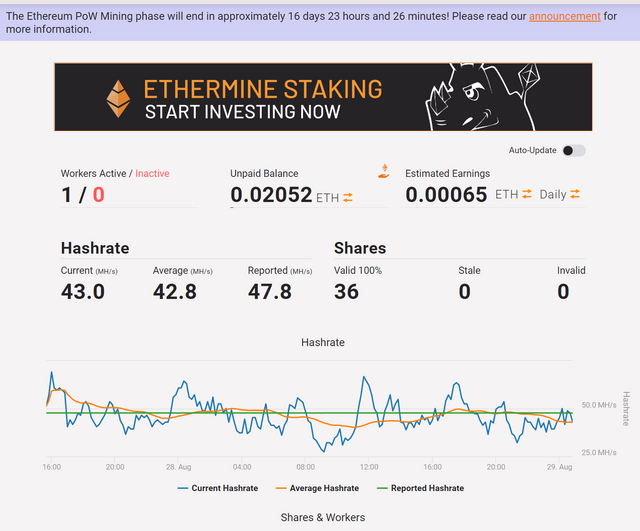This screenshot has width=640, height=531.
Task: Click the Workers Active label
Action: (x=93, y=173)
